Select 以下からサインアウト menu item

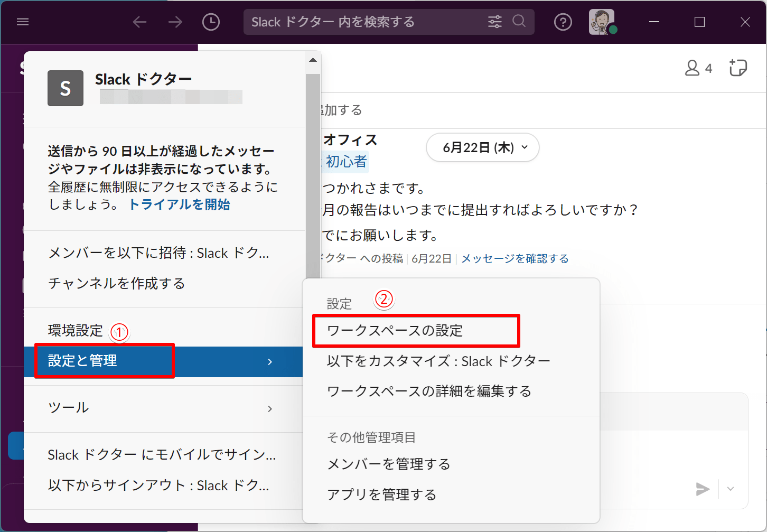[x=164, y=486]
